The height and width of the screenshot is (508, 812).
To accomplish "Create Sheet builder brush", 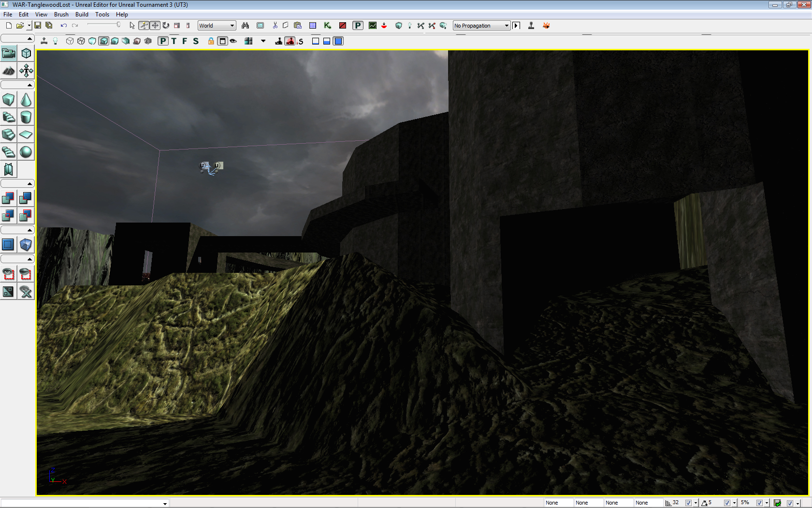I will 26,134.
